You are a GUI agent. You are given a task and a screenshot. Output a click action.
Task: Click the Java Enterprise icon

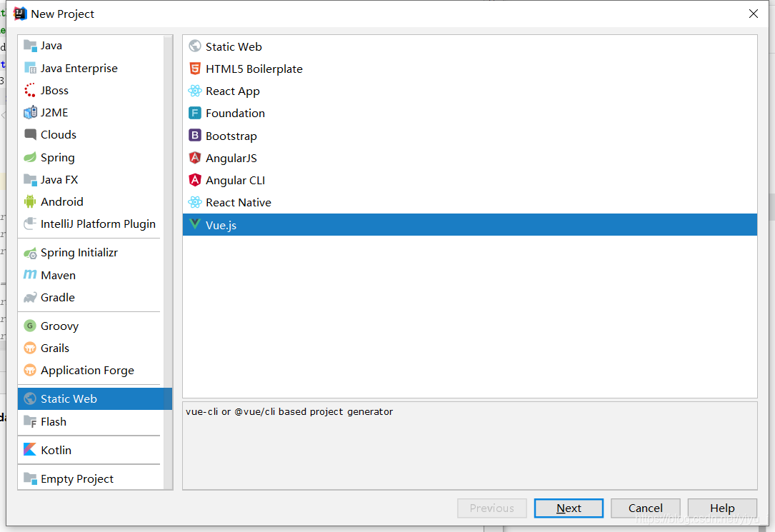coord(30,68)
